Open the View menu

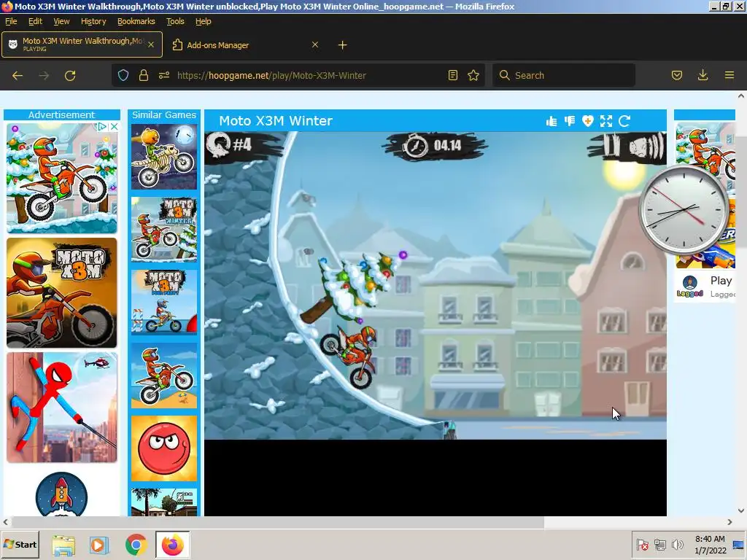[61, 21]
